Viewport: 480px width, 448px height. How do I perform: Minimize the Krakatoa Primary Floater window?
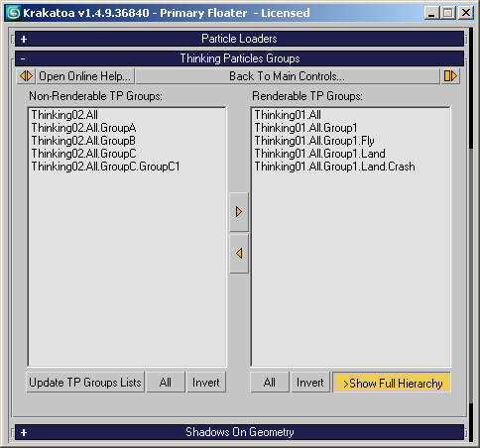(x=431, y=13)
